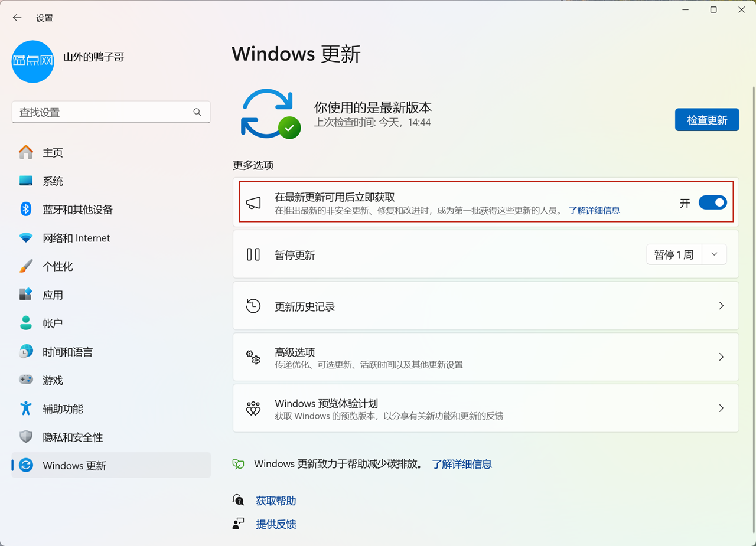
Task: Click the 提供反馈 person feedback icon
Action: point(239,524)
